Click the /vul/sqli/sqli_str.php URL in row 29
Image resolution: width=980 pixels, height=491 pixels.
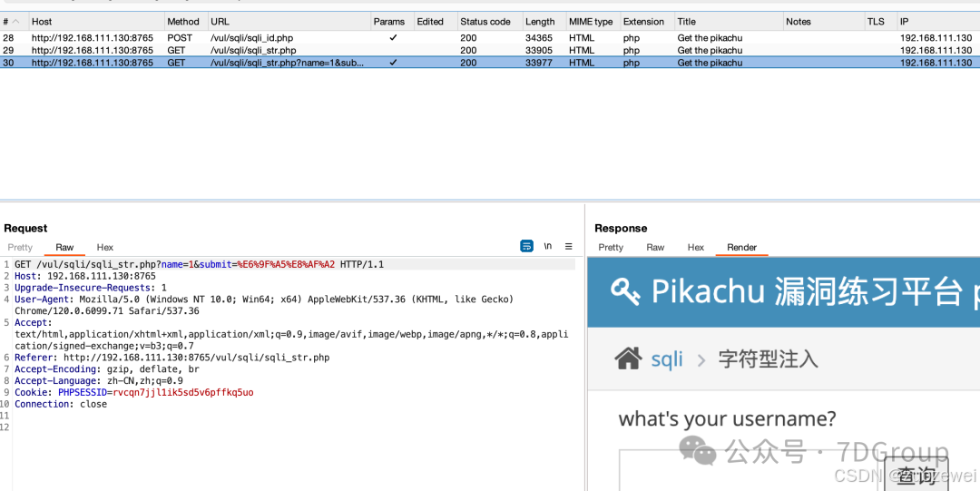click(x=253, y=50)
